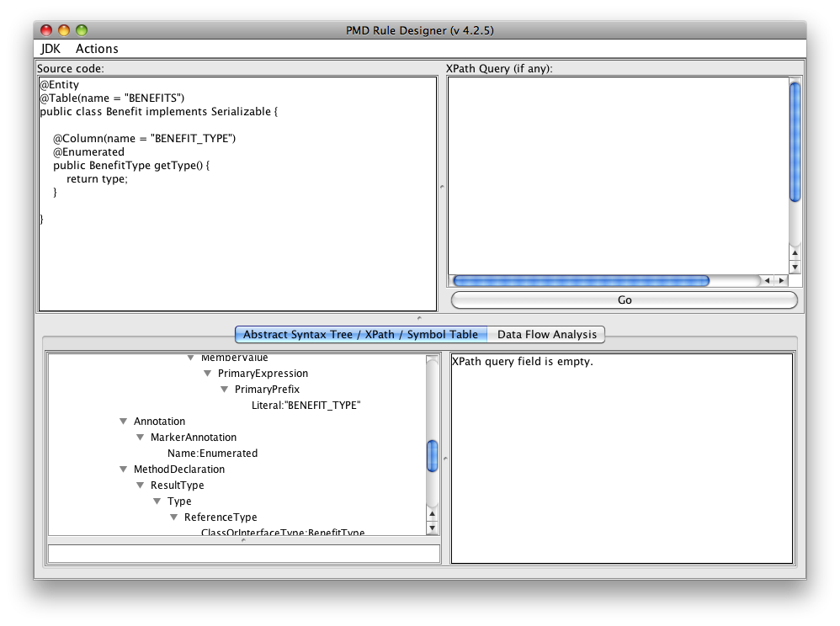
Task: Collapse the PrimaryExpression tree node
Action: (x=208, y=374)
